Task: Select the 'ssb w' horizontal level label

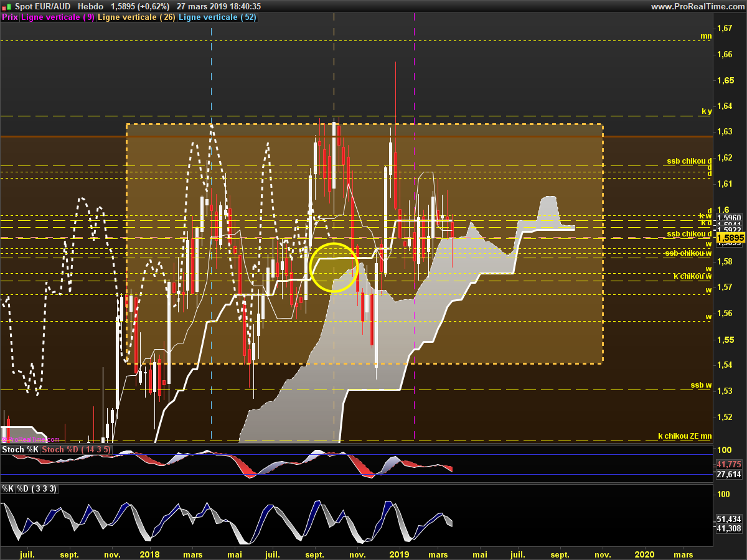Action: point(701,385)
